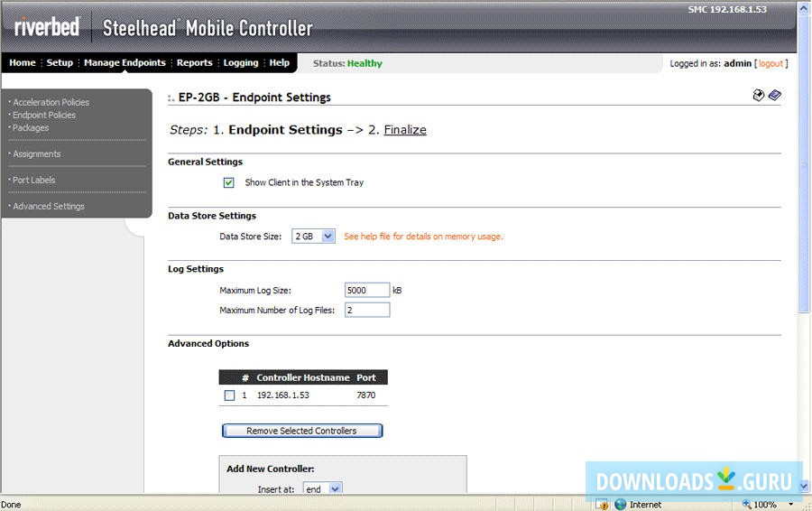Click the 192.168.1.53 hostname cell

[x=282, y=395]
